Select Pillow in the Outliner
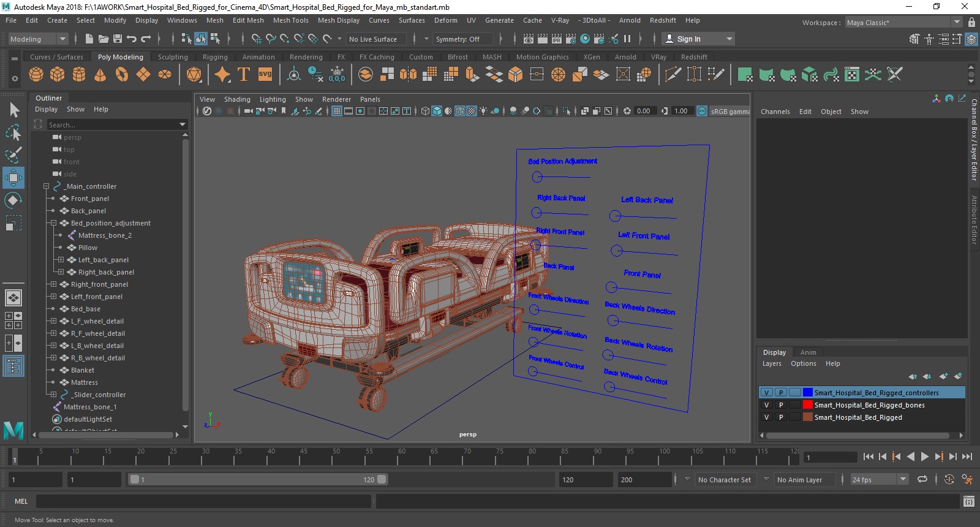The width and height of the screenshot is (980, 527). [88, 248]
